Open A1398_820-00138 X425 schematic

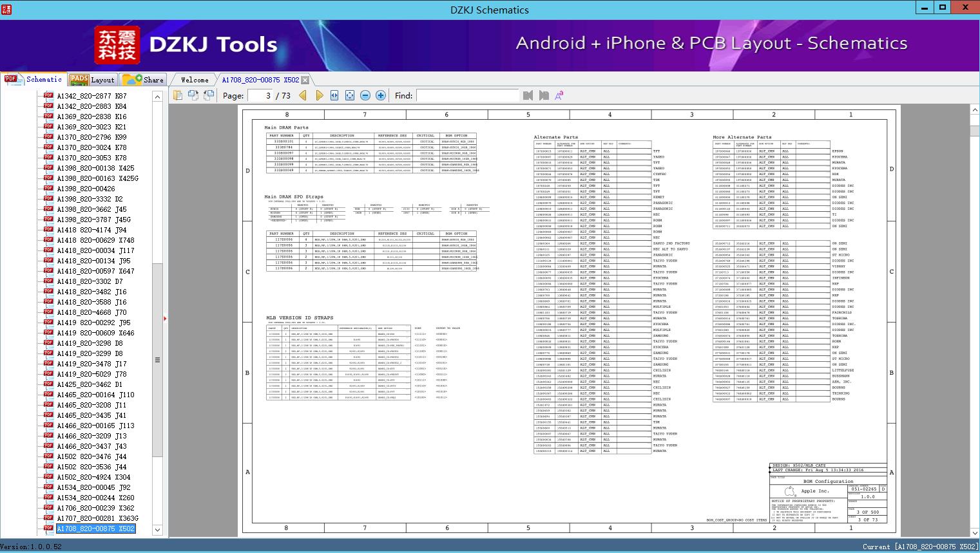pos(95,168)
